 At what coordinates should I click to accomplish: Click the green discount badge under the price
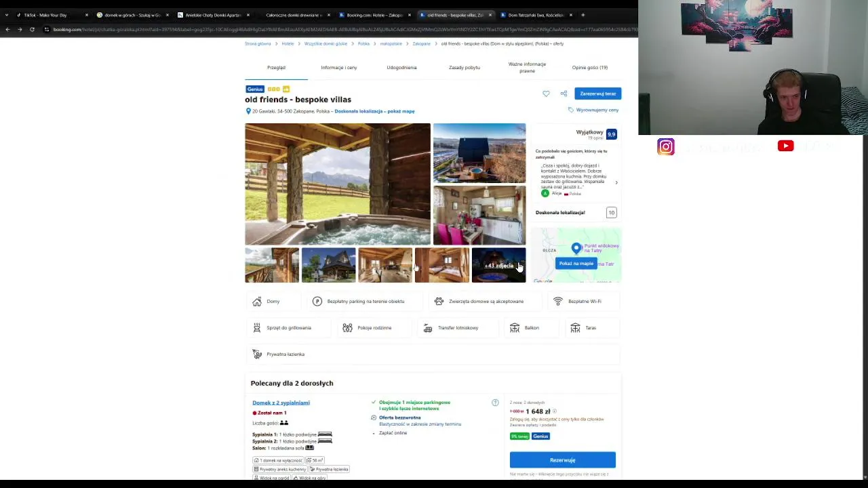coord(519,436)
